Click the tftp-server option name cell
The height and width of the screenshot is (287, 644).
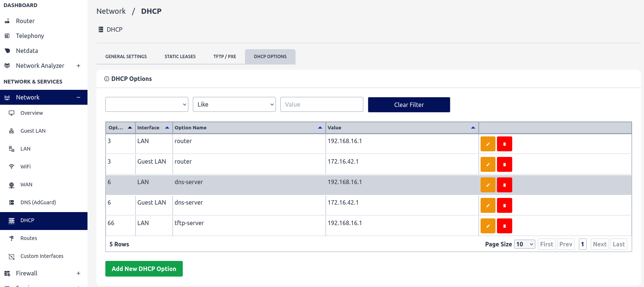click(249, 225)
